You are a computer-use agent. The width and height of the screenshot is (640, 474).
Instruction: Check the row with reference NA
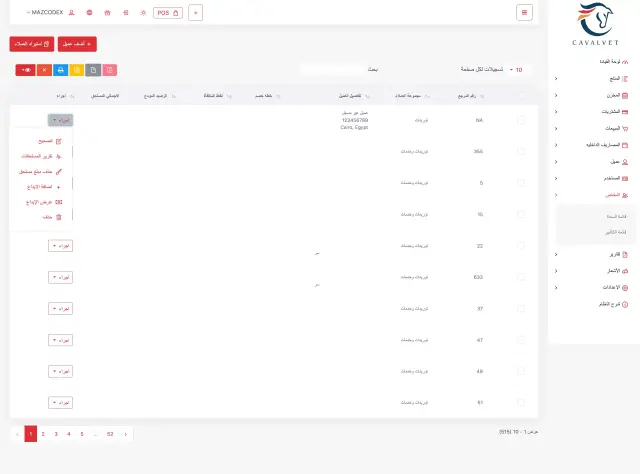click(x=521, y=120)
